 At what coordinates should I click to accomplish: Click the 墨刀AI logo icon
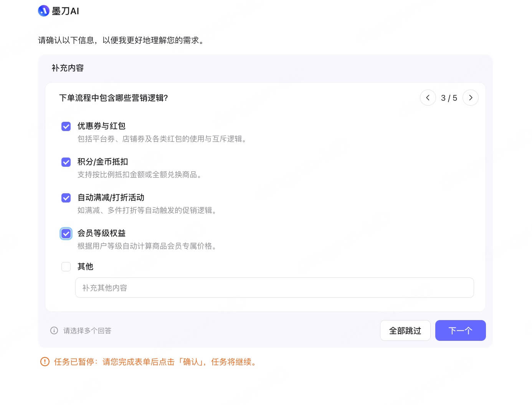[43, 11]
